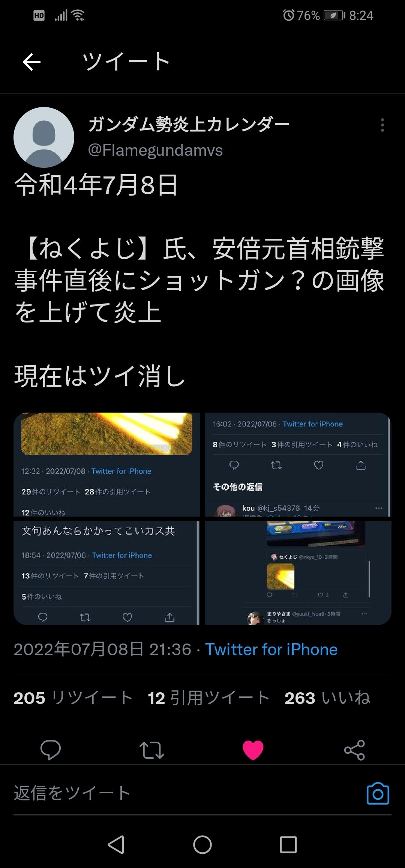This screenshot has height=868, width=405.
Task: Open top-right image with その他の返信
Action: (x=298, y=465)
